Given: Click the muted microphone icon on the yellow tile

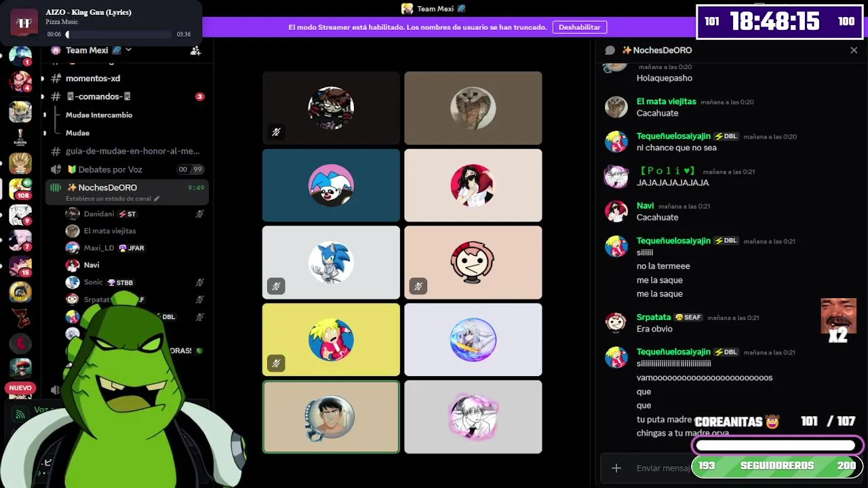Looking at the screenshot, I should pyautogui.click(x=276, y=363).
